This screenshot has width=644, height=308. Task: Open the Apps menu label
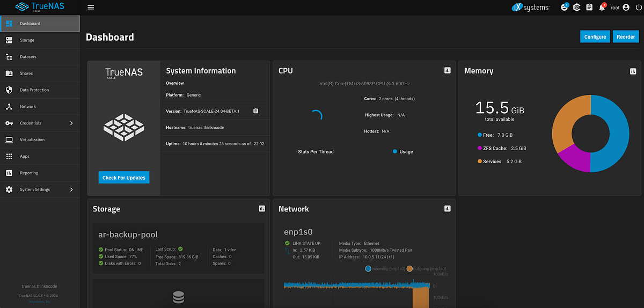pos(25,157)
